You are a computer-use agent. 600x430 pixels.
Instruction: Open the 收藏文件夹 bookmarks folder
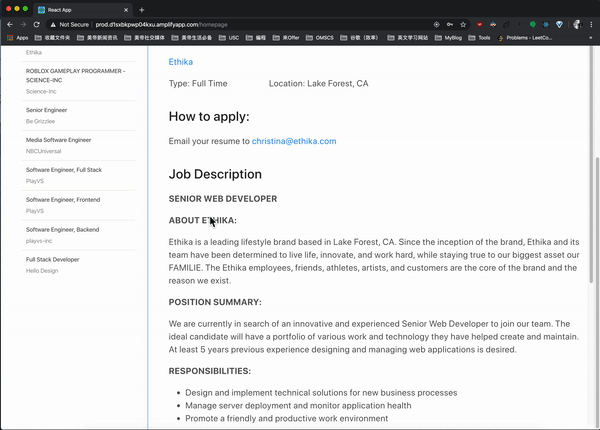(52, 37)
